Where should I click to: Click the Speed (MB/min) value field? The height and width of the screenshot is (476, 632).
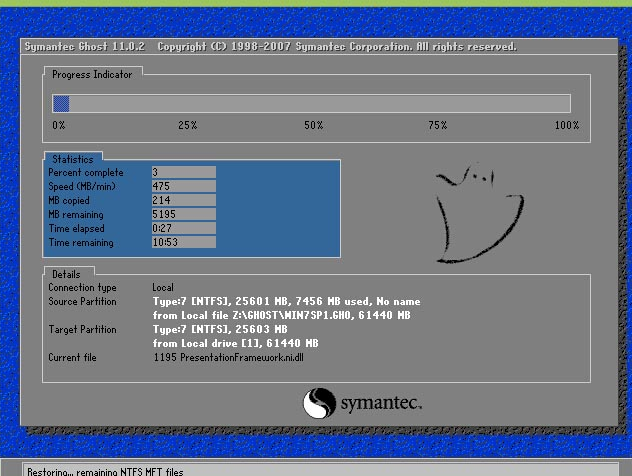[x=183, y=186]
